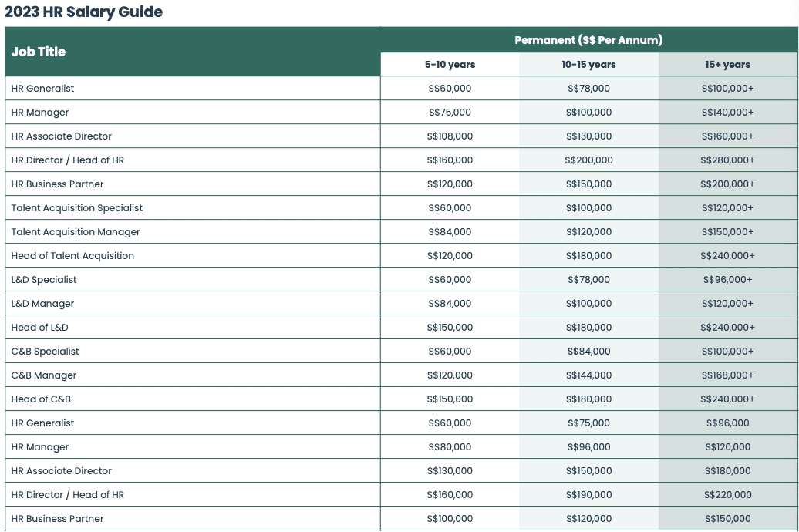Click the C&B Specialist row label

click(45, 352)
